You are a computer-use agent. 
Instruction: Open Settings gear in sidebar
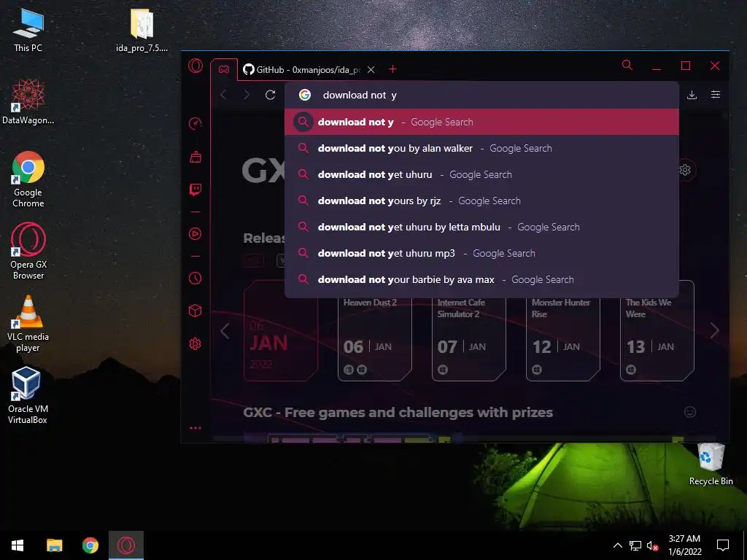point(196,344)
